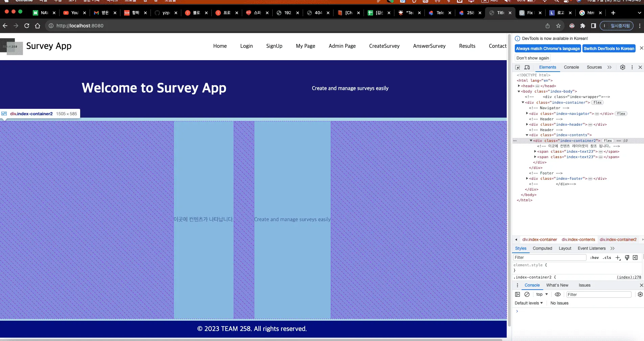Show the console sidebar icon
Image resolution: width=644 pixels, height=341 pixels.
tap(517, 294)
